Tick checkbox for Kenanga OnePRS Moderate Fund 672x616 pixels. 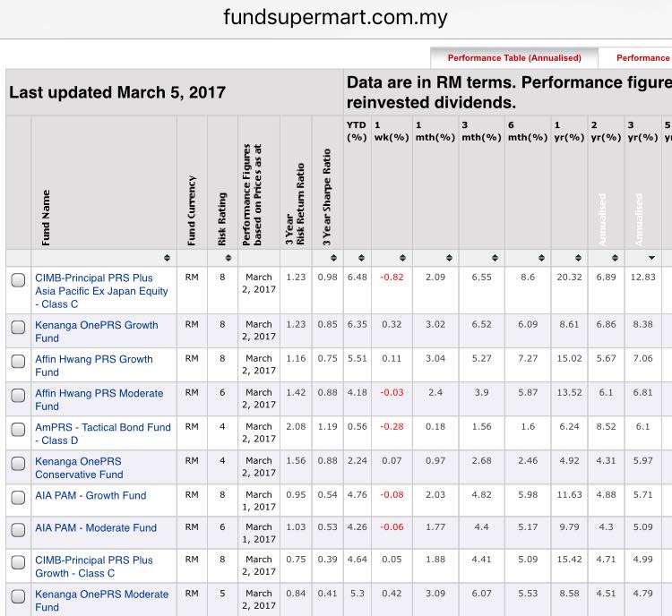(x=18, y=596)
